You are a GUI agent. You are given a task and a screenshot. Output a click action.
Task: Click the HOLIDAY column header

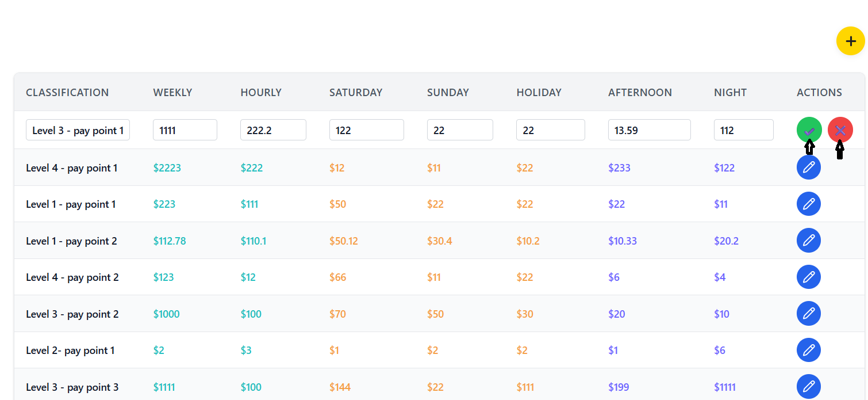[x=539, y=92]
